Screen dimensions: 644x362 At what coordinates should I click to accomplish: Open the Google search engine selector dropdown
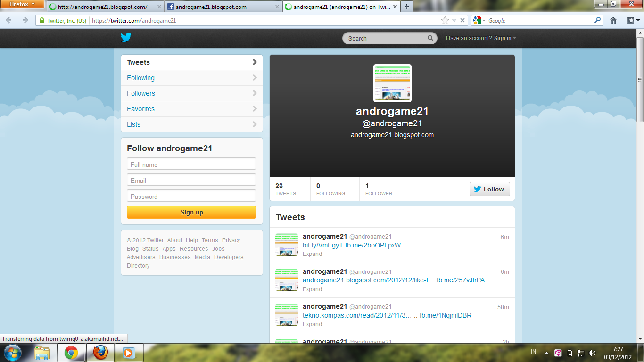point(479,20)
